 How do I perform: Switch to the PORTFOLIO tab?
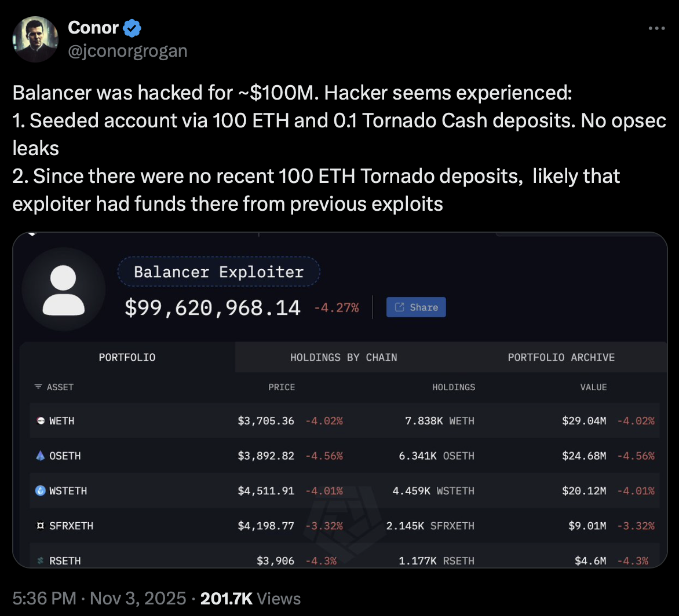(x=127, y=357)
